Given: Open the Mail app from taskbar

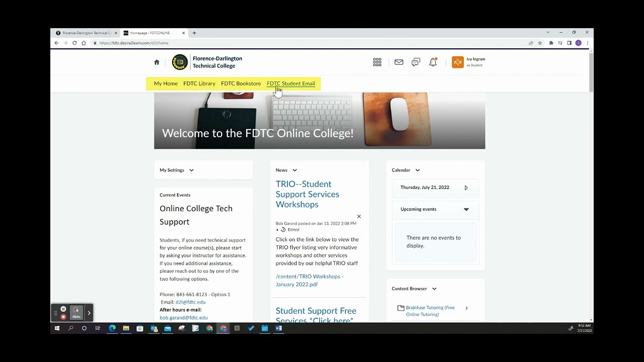Looking at the screenshot, I should pyautogui.click(x=168, y=328).
